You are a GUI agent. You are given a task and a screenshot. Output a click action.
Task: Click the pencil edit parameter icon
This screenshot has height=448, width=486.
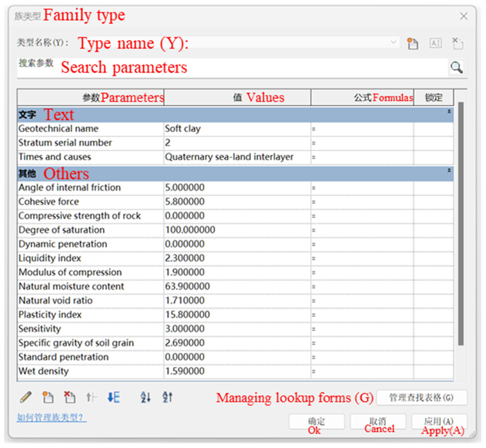click(25, 397)
